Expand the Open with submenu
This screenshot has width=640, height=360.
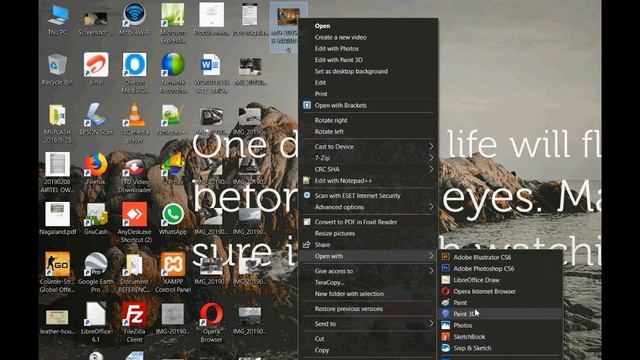click(369, 256)
